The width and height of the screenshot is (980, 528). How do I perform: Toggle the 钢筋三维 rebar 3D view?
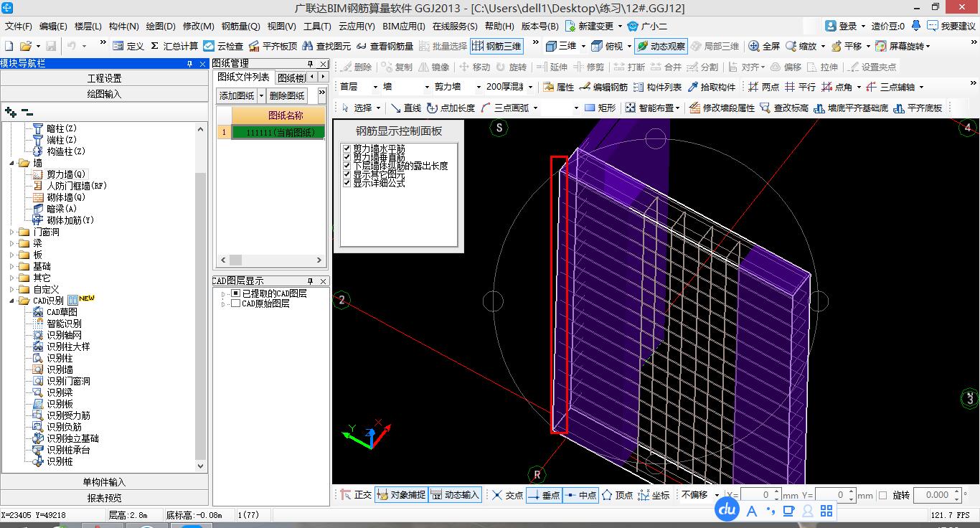click(x=496, y=46)
